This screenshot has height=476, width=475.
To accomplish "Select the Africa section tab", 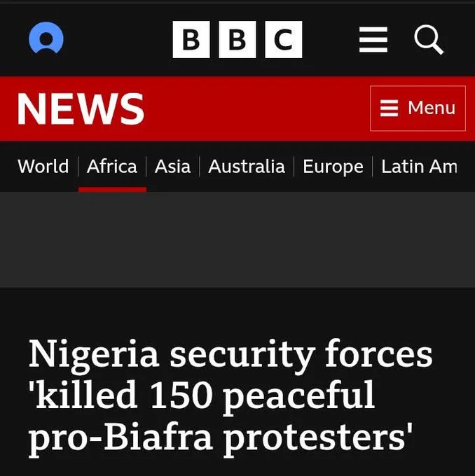I will tap(112, 167).
